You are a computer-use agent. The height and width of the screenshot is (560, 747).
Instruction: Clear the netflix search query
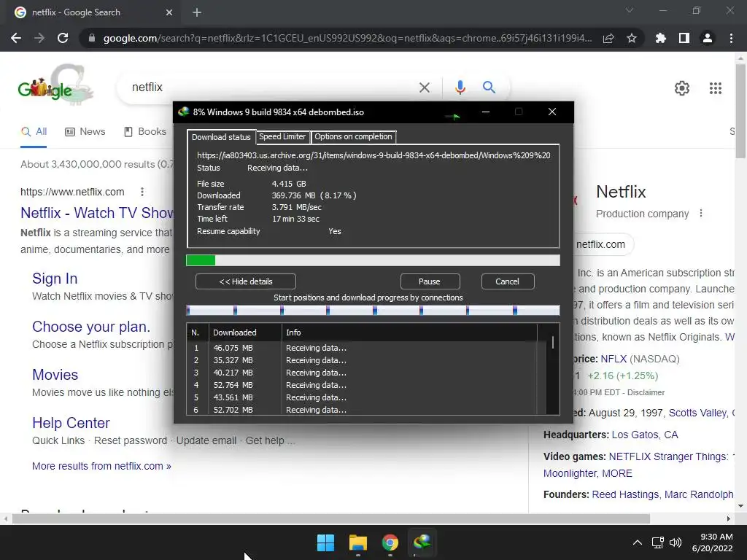coord(424,87)
